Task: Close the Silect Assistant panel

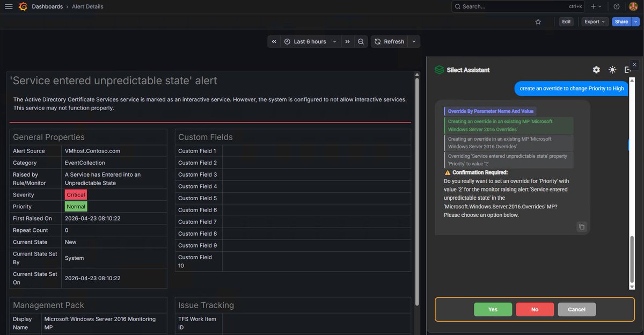Action: (x=634, y=64)
